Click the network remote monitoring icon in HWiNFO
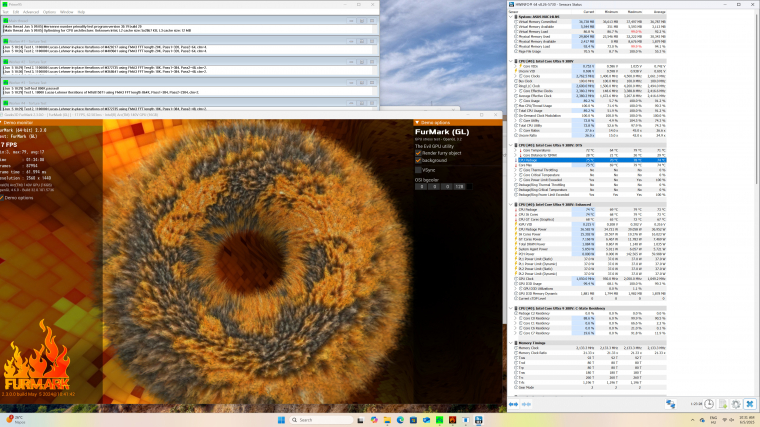The height and width of the screenshot is (427, 760). pyautogui.click(x=670, y=404)
